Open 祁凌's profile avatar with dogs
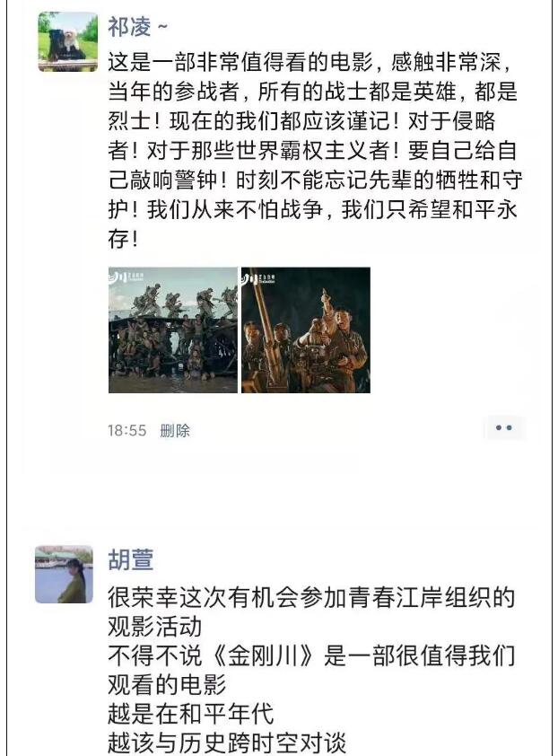Viewport: 558px width, 756px height. point(67,42)
